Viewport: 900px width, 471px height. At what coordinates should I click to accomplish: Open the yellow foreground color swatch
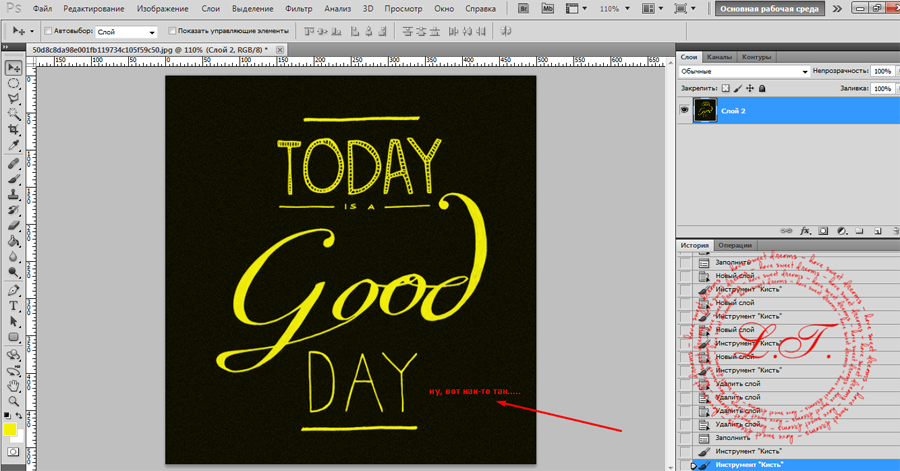[x=10, y=429]
